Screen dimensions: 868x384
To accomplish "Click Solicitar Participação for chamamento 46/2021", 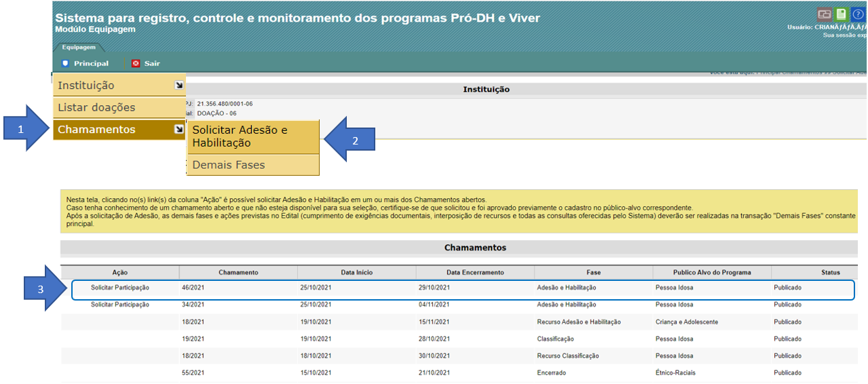I will click(120, 288).
